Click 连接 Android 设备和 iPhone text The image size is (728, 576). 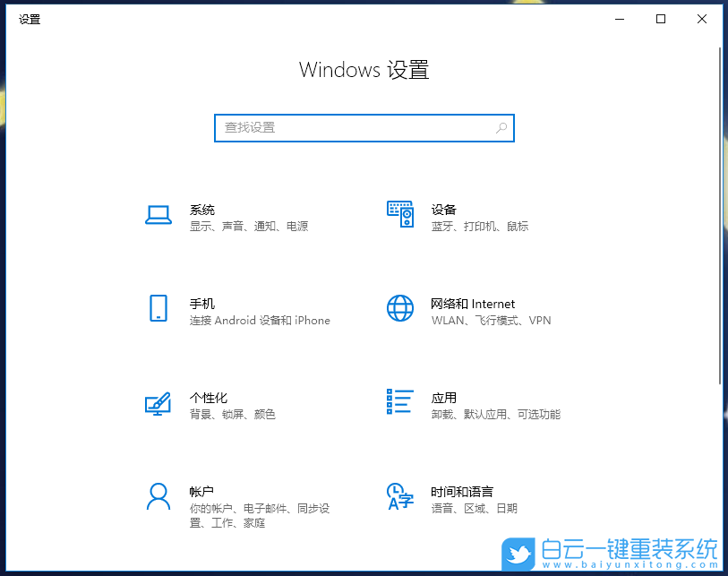point(261,321)
